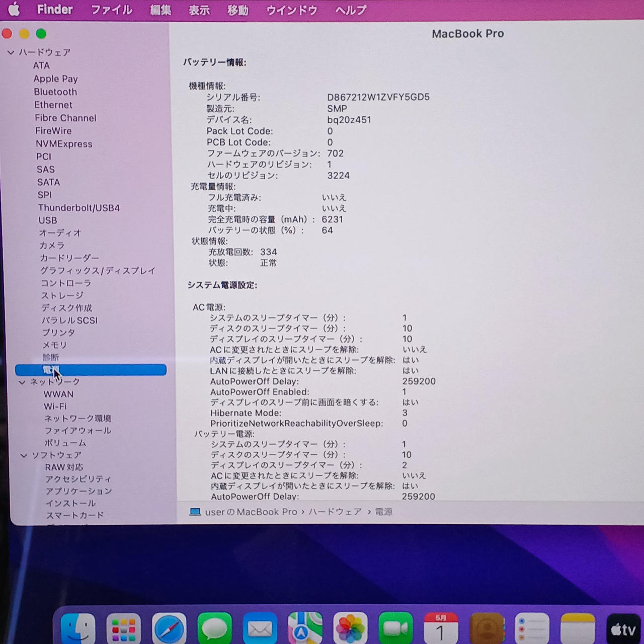644x644 pixels.
Task: Open Finder from the Dock
Action: click(x=78, y=629)
